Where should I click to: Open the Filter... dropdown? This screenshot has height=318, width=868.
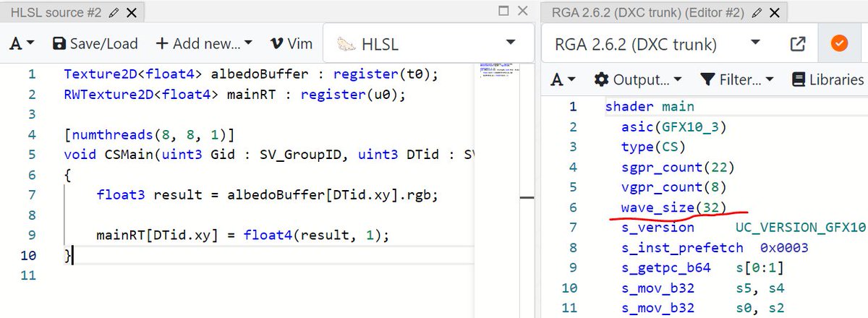tap(737, 79)
